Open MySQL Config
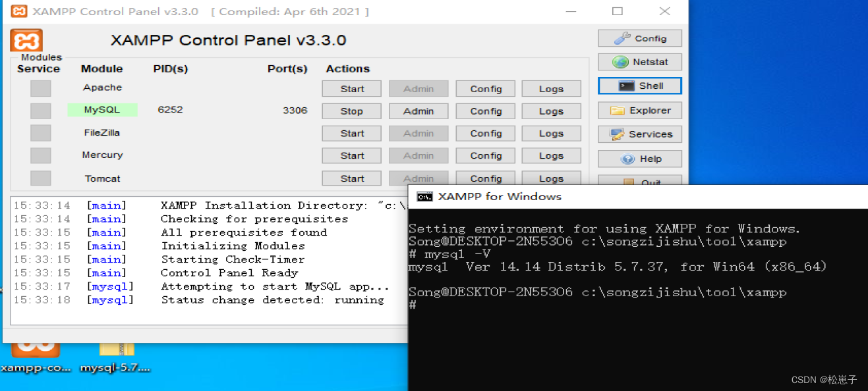This screenshot has height=391, width=868. click(486, 111)
